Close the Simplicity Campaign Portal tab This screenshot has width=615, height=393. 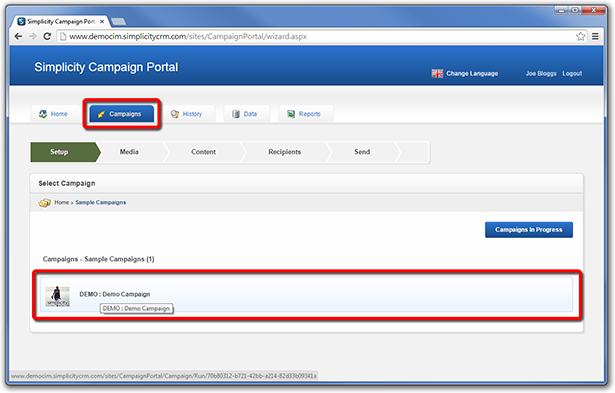tap(102, 22)
